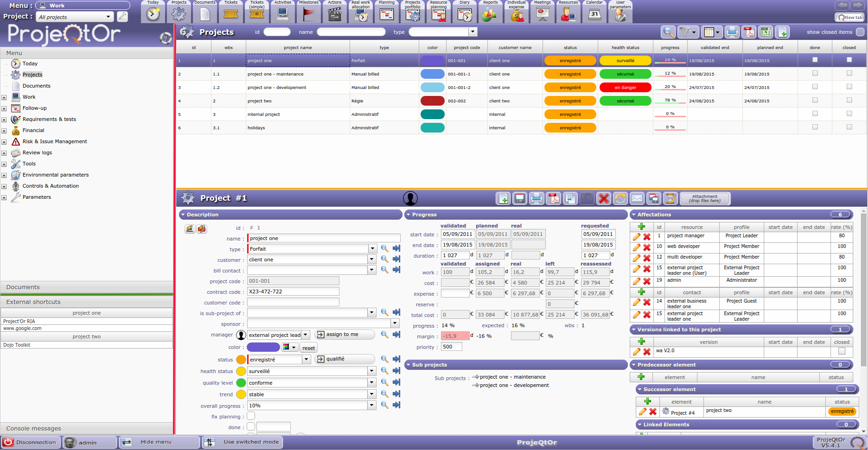Save Project #1 with the floppy icon

click(520, 198)
